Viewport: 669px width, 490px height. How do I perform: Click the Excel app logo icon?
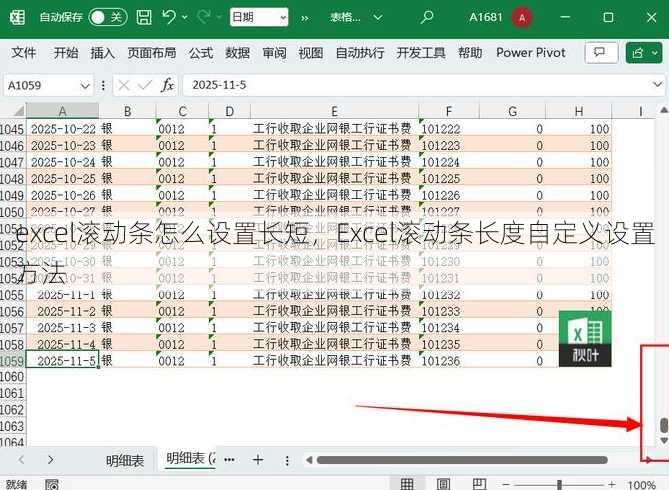tap(17, 17)
